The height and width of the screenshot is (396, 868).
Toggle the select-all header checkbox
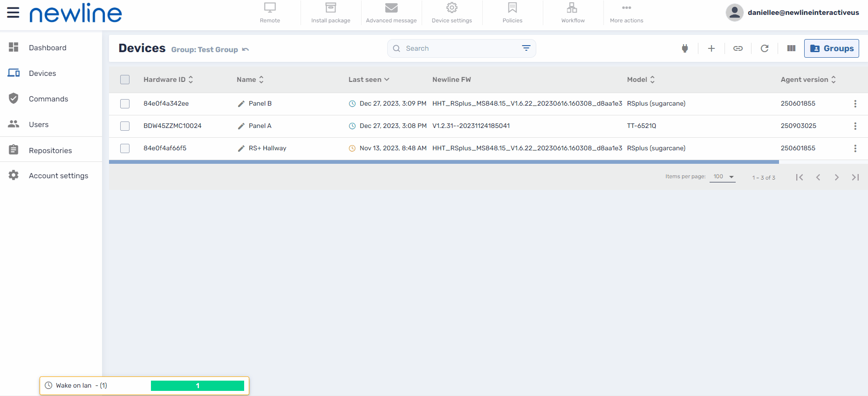pyautogui.click(x=125, y=80)
